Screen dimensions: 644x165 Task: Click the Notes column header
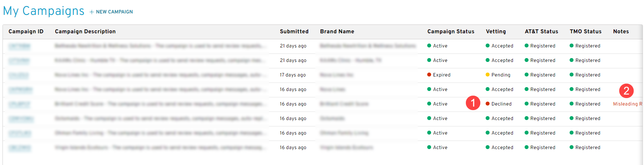click(621, 32)
